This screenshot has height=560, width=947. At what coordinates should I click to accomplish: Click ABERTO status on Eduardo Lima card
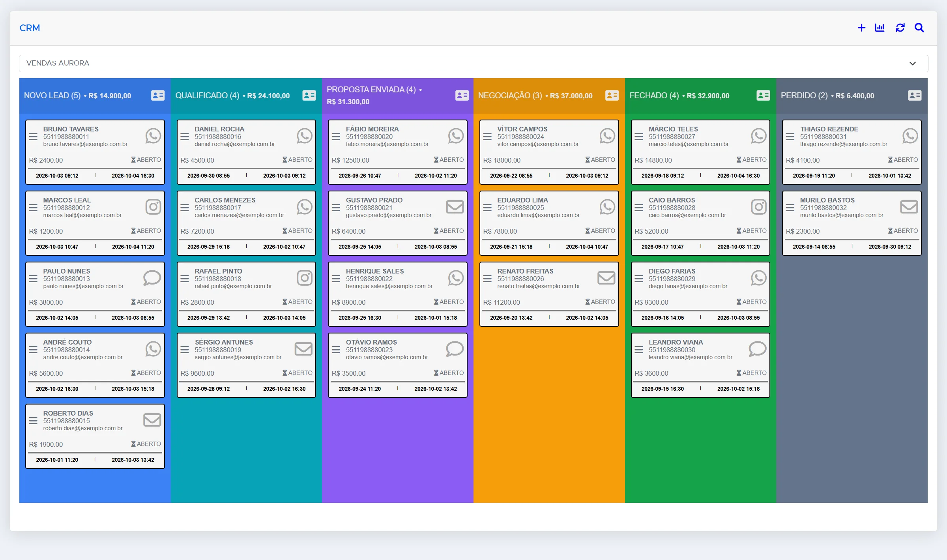coord(600,230)
